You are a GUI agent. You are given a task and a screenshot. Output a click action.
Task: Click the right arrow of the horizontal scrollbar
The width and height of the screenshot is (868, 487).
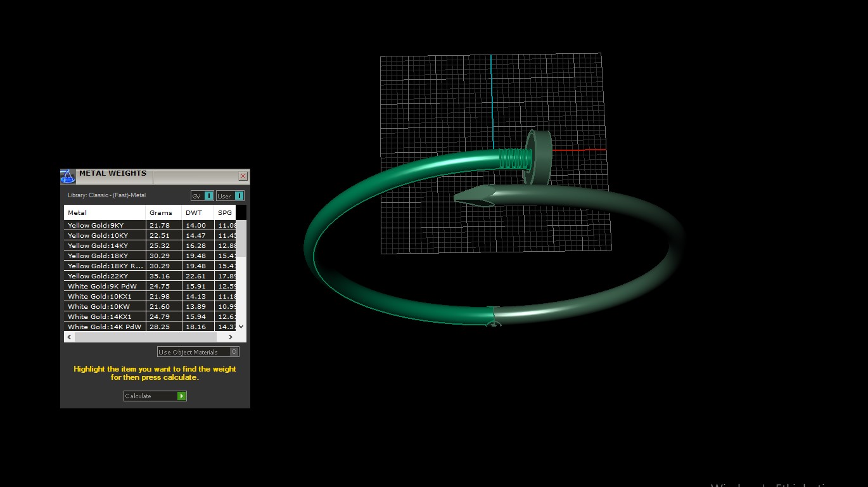tap(230, 337)
